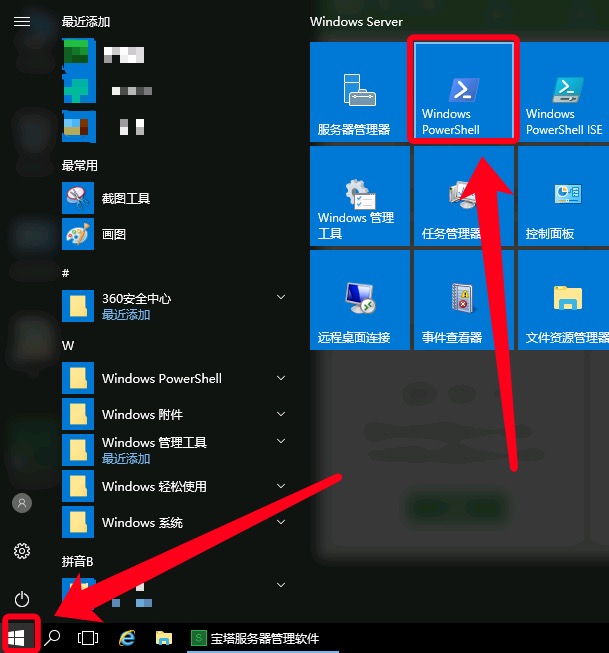Open the Windows 轻松使用 folder
This screenshot has width=609, height=653.
pyautogui.click(x=175, y=486)
